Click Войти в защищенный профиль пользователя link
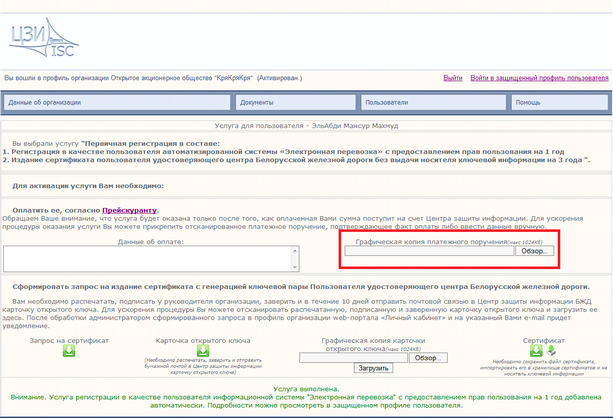 (539, 78)
